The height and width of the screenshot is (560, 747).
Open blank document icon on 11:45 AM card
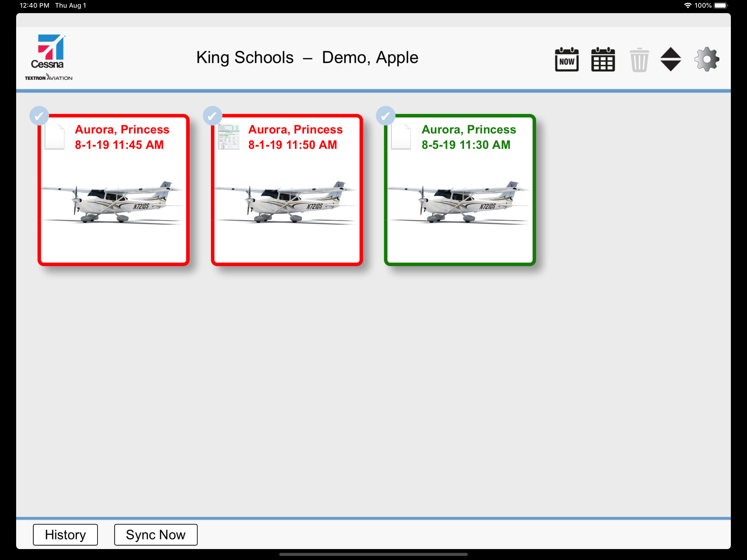pyautogui.click(x=54, y=137)
